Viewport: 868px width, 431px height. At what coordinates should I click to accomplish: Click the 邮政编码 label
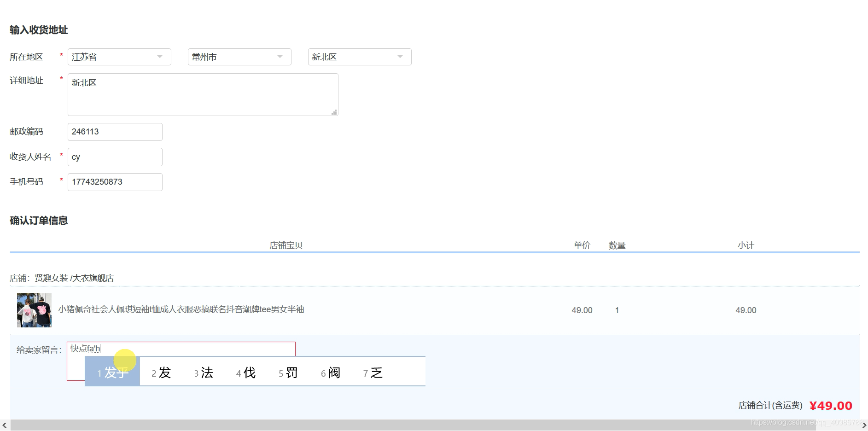point(27,132)
